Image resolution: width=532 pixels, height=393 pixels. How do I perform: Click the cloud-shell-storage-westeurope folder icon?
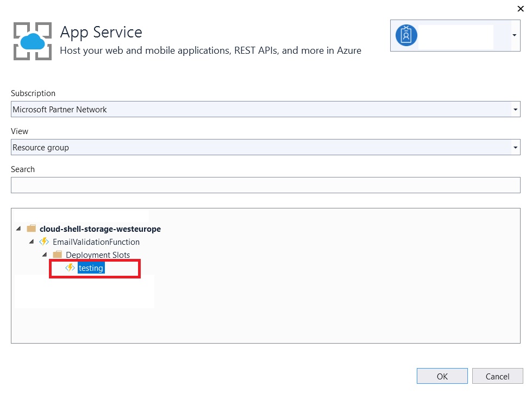[x=31, y=229]
